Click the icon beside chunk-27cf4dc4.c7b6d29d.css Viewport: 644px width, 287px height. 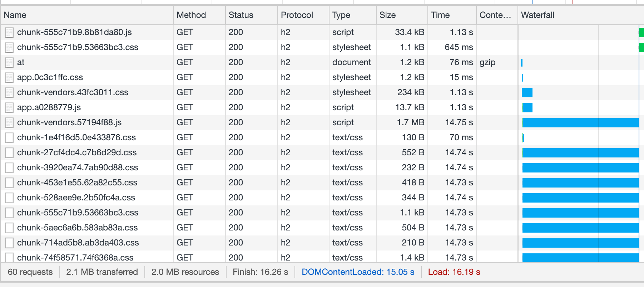tap(9, 153)
